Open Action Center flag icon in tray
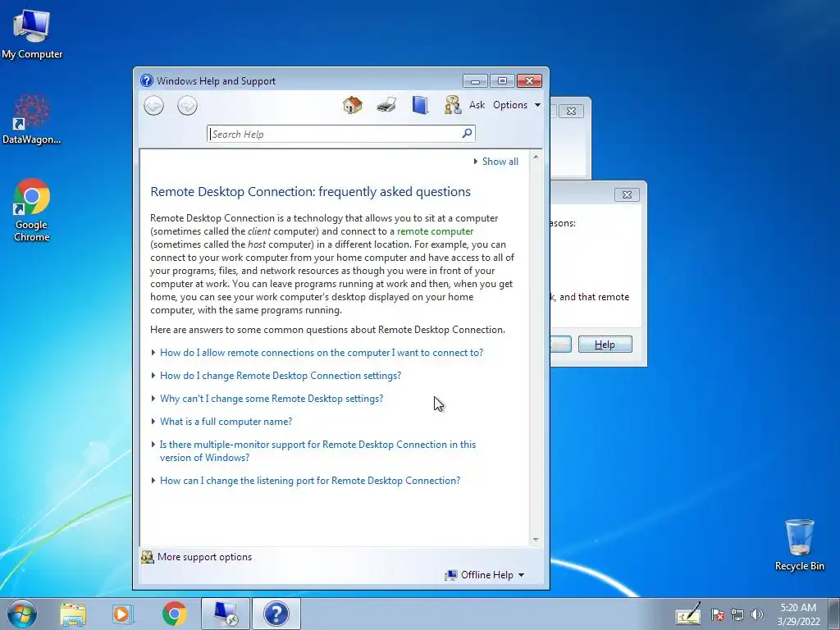The width and height of the screenshot is (840, 630). click(x=718, y=615)
